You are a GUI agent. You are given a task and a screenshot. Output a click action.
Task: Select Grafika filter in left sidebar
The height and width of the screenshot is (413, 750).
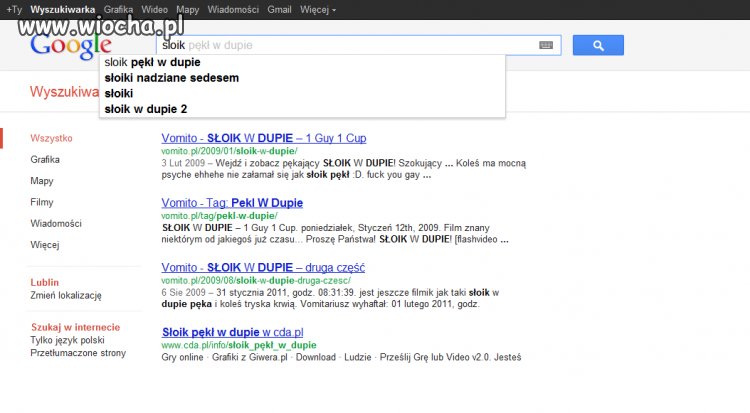click(45, 159)
